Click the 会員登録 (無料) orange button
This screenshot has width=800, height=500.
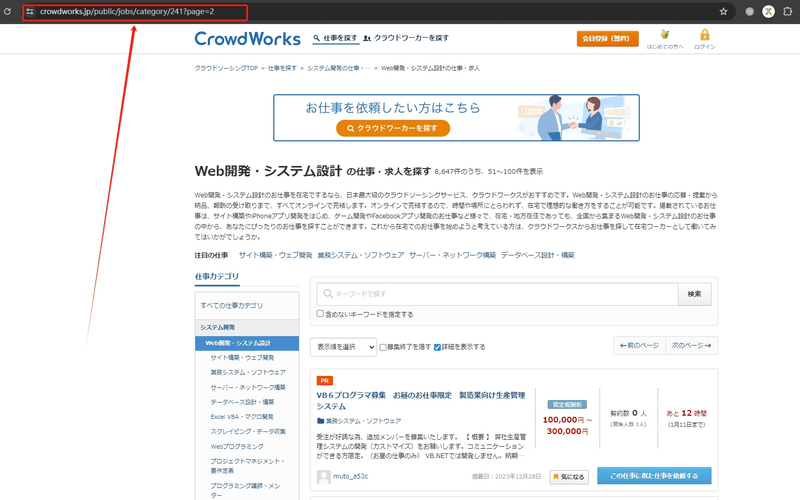coord(607,38)
